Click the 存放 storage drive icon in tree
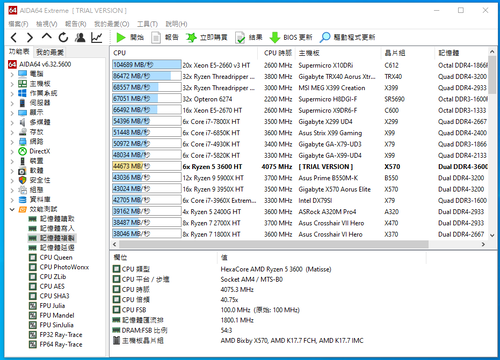Viewport: 500px width, 360px height. point(22,132)
